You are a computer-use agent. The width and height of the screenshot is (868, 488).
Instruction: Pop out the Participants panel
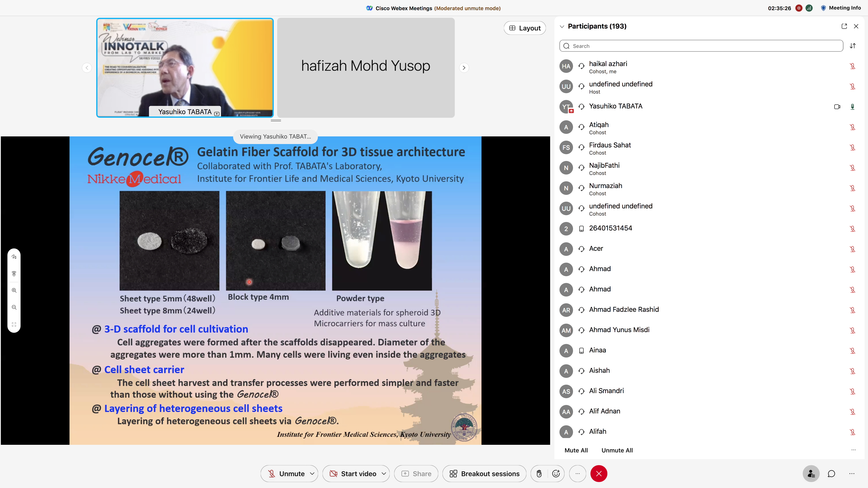pos(844,26)
